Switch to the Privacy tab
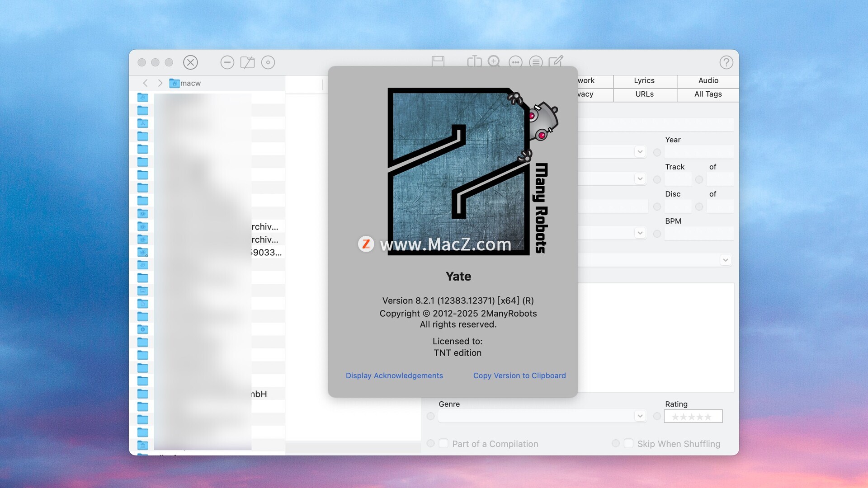Image resolution: width=868 pixels, height=488 pixels. (595, 94)
